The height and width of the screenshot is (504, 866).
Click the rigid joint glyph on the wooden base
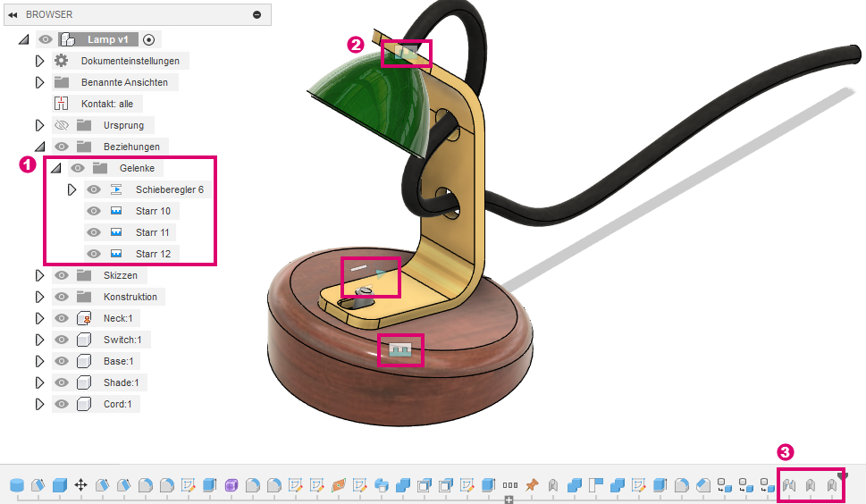pos(400,350)
